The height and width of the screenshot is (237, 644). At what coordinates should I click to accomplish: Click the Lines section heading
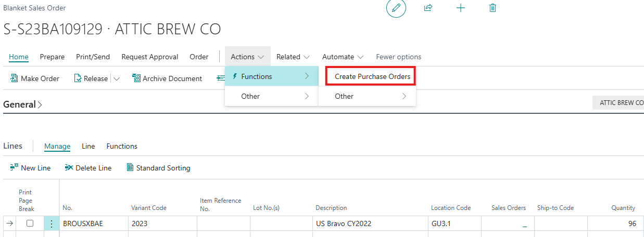(x=13, y=146)
